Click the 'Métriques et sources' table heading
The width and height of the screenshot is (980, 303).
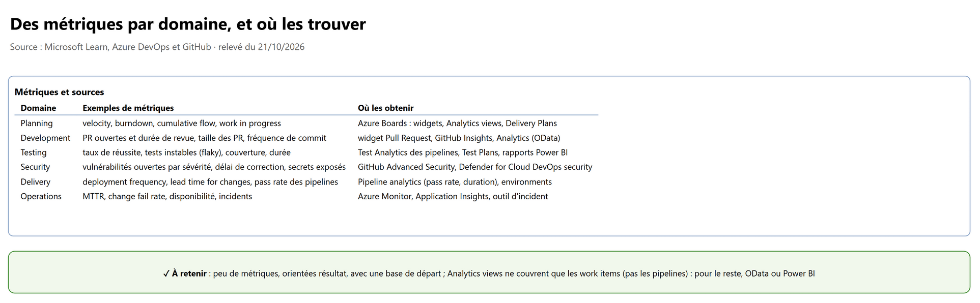[x=59, y=92]
